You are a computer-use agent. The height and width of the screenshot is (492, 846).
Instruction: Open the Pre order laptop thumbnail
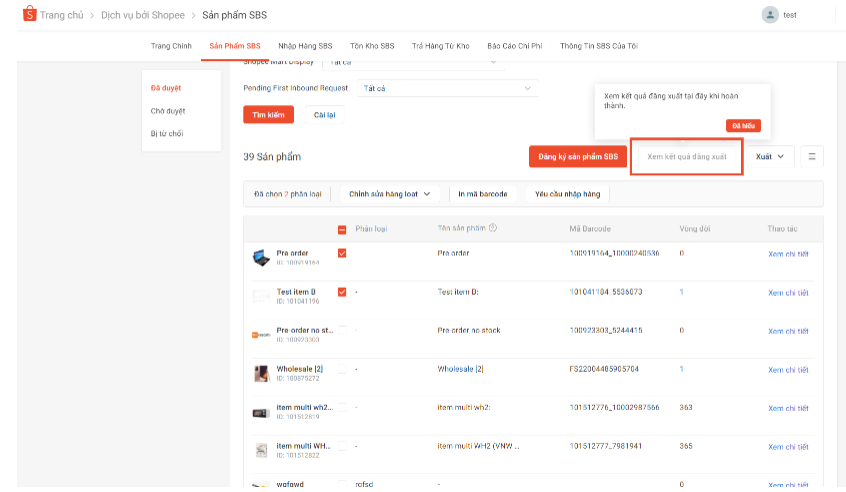point(261,258)
